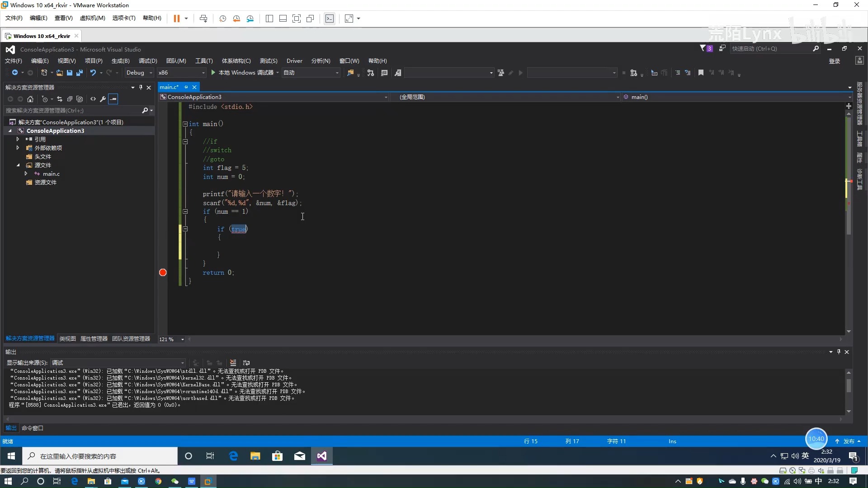Open the output source 调试 dropdown
Screen dimensions: 868x488
pyautogui.click(x=118, y=363)
